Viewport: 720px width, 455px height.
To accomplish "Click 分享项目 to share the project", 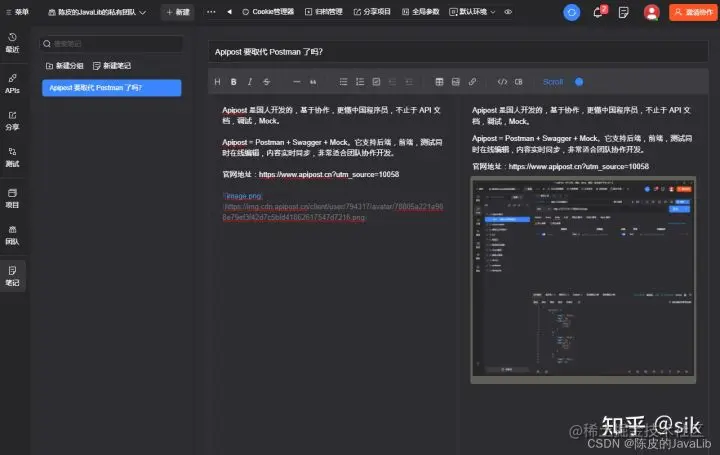I will tap(372, 12).
